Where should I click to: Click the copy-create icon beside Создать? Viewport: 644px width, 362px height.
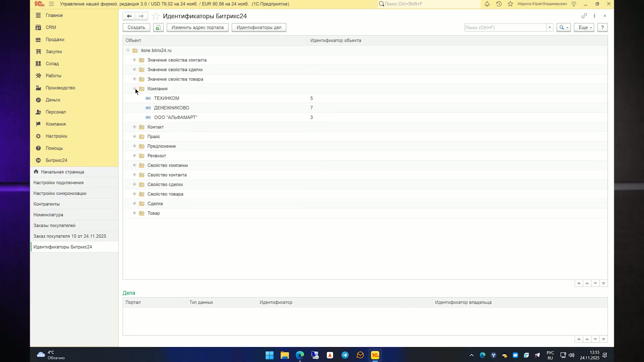[x=158, y=27]
